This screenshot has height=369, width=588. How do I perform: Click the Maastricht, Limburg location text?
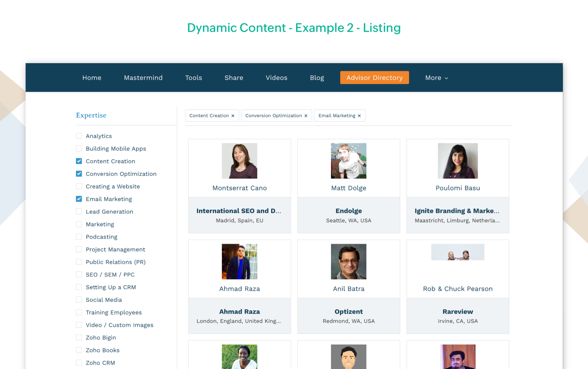(x=457, y=220)
